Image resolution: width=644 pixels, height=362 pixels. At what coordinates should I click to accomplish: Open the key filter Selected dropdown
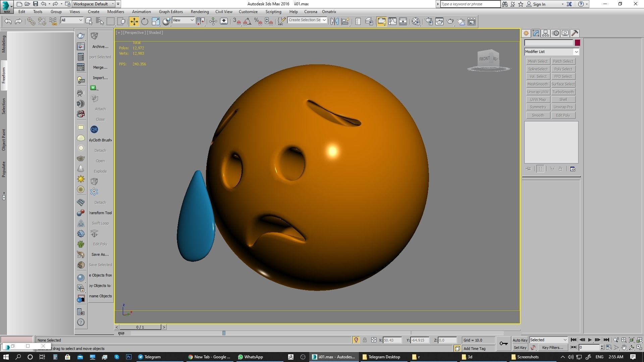pyautogui.click(x=549, y=340)
